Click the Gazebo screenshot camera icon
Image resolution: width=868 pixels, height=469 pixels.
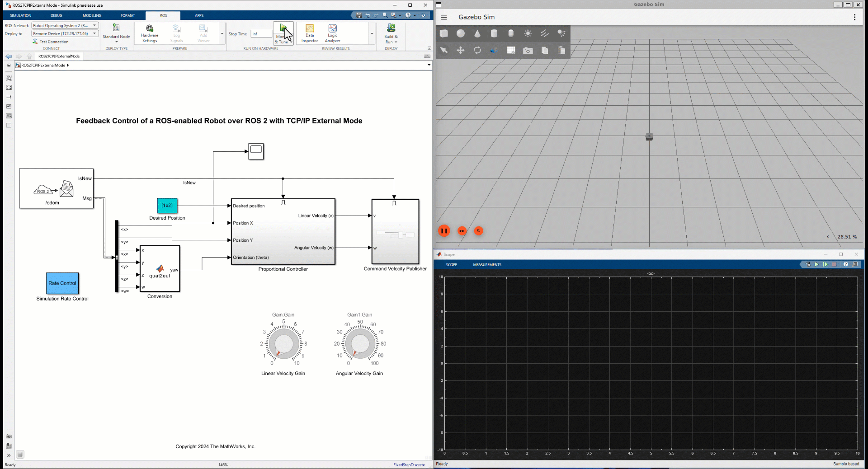(528, 51)
